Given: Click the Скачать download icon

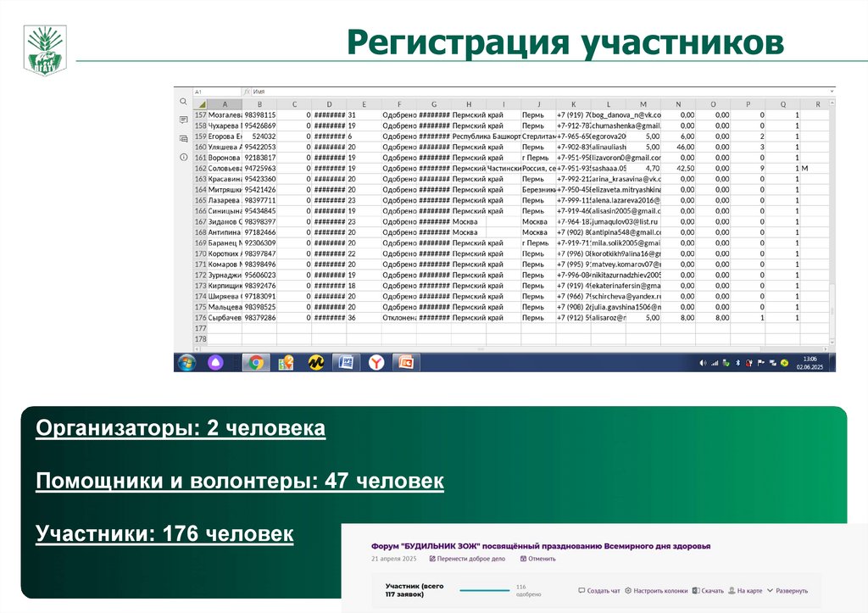Looking at the screenshot, I should pyautogui.click(x=695, y=590).
